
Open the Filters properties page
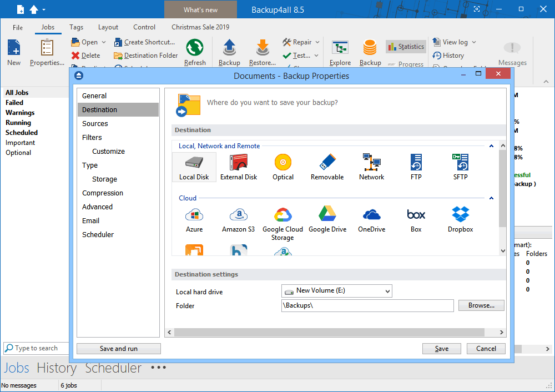[118, 137]
